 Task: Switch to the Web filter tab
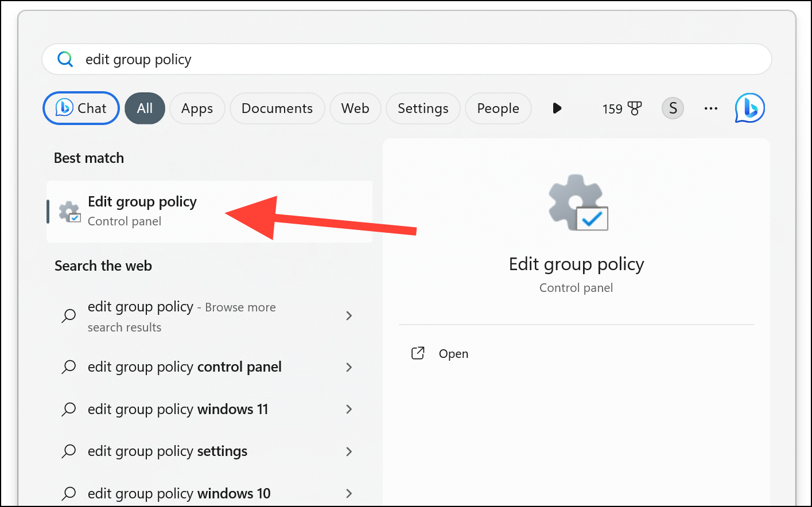click(355, 108)
